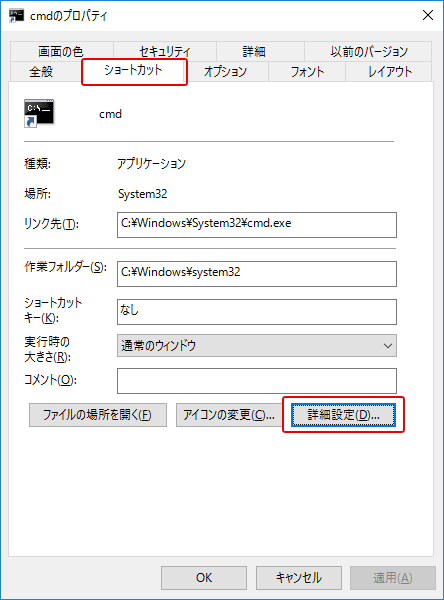Click the リンク先 path input field
Screen dimensions: 444x600
(x=257, y=225)
